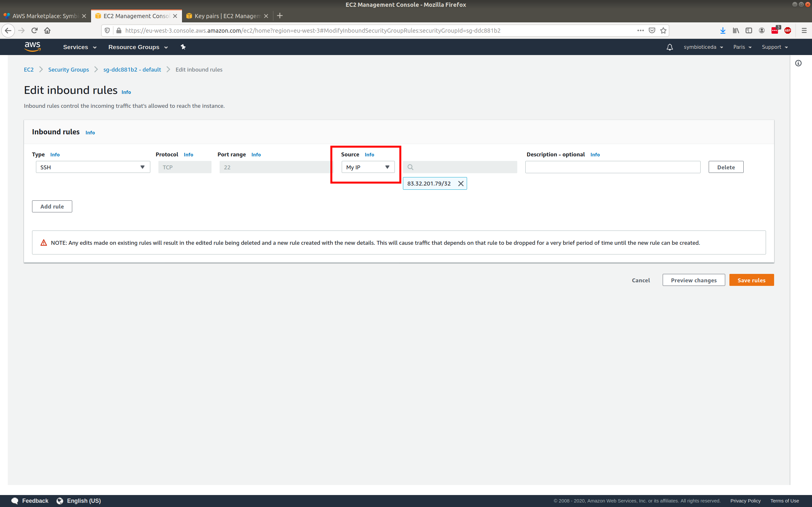Click the Description text field

click(613, 167)
